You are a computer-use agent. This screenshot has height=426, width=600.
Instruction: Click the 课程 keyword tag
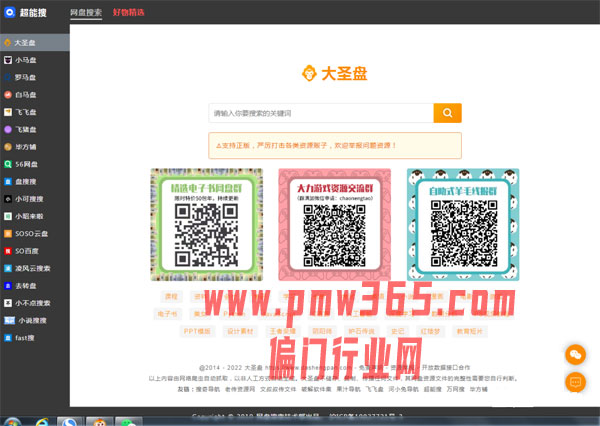pos(171,297)
